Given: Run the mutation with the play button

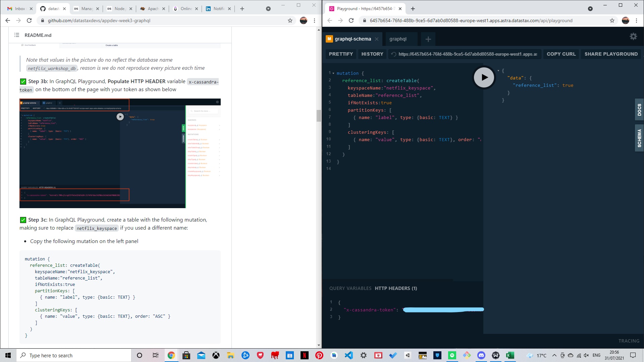Looking at the screenshot, I should (x=484, y=77).
